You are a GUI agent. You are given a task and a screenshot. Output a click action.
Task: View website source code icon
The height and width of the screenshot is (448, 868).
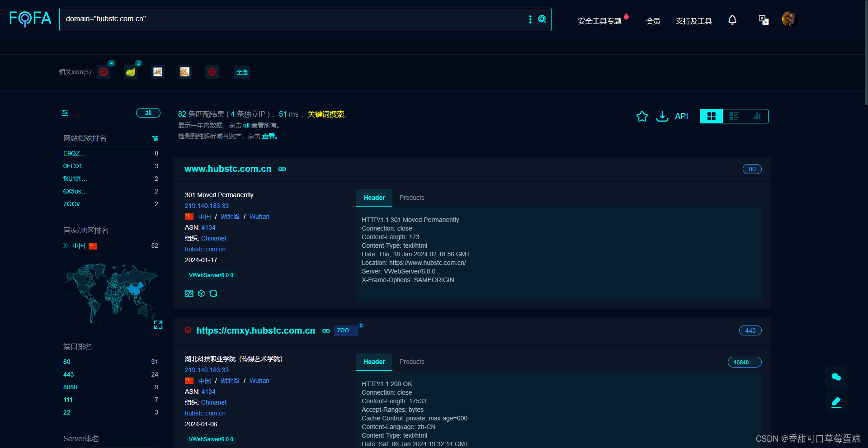coord(189,293)
